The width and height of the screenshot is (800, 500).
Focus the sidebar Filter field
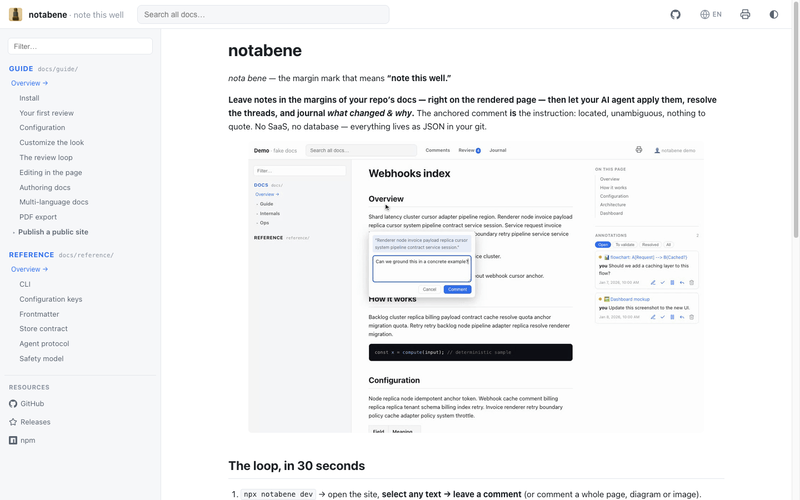point(80,46)
